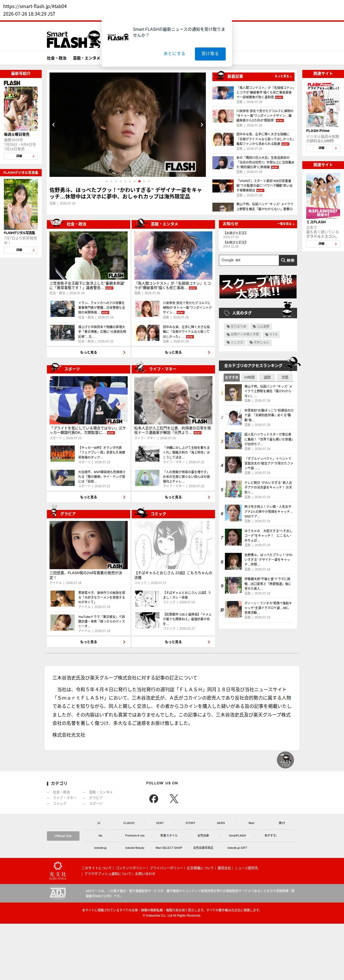Switch ranking to the 月間 tab
This screenshot has height=980, width=344.
pyautogui.click(x=285, y=377)
